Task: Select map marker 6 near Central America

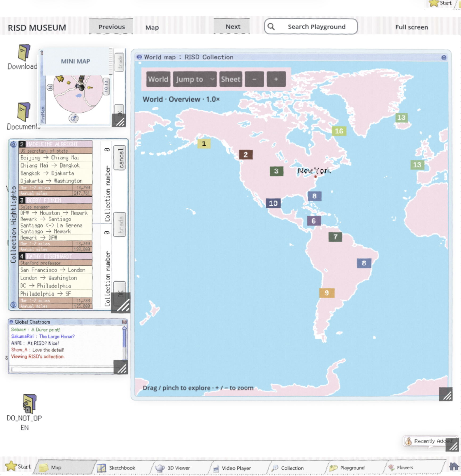Action: [314, 221]
